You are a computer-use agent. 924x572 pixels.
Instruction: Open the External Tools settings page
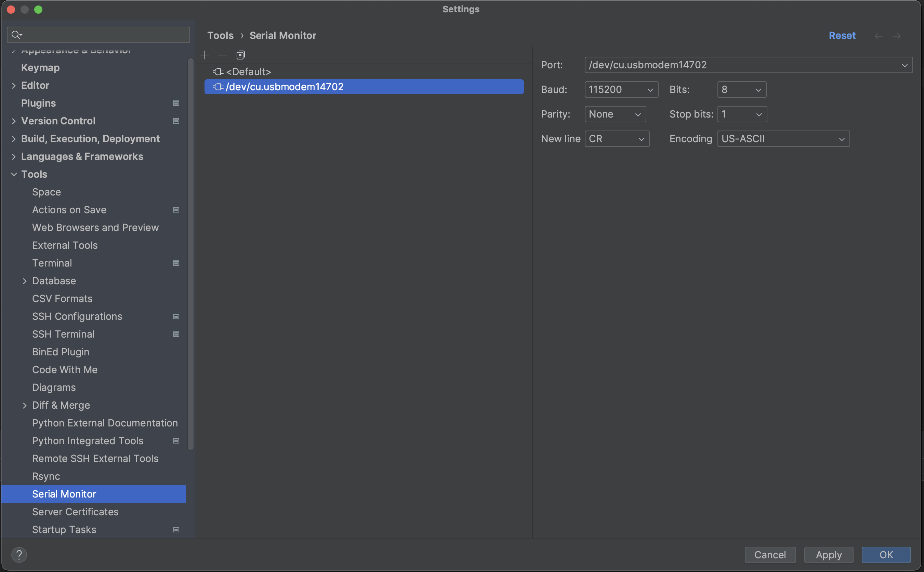(x=65, y=246)
